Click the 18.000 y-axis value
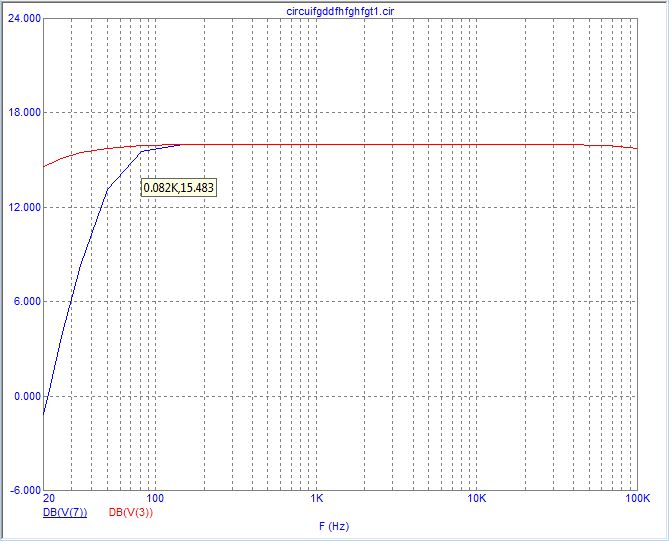Viewport: 669px width, 541px height. pyautogui.click(x=24, y=112)
